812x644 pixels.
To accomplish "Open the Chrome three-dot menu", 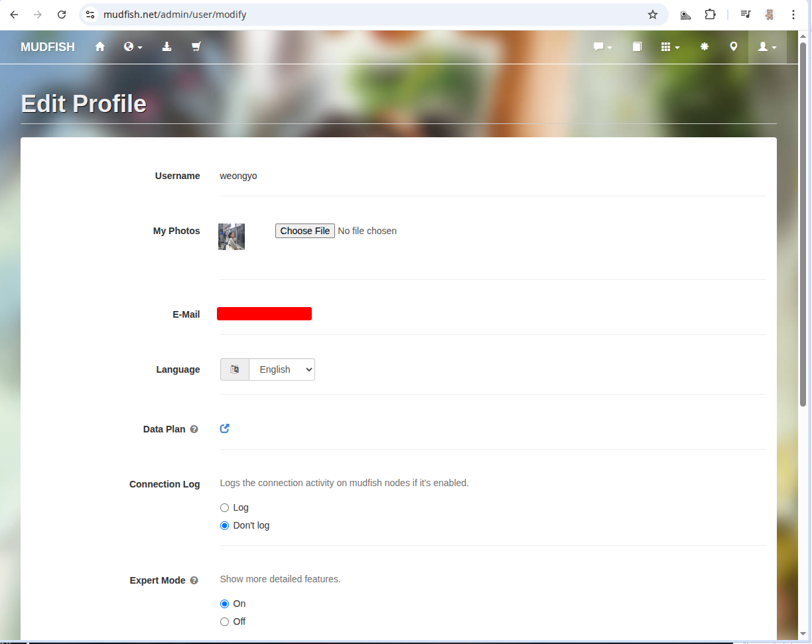I will 793,15.
